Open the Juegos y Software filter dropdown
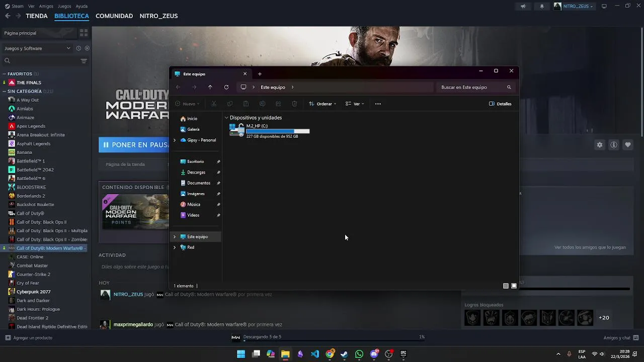 37,48
